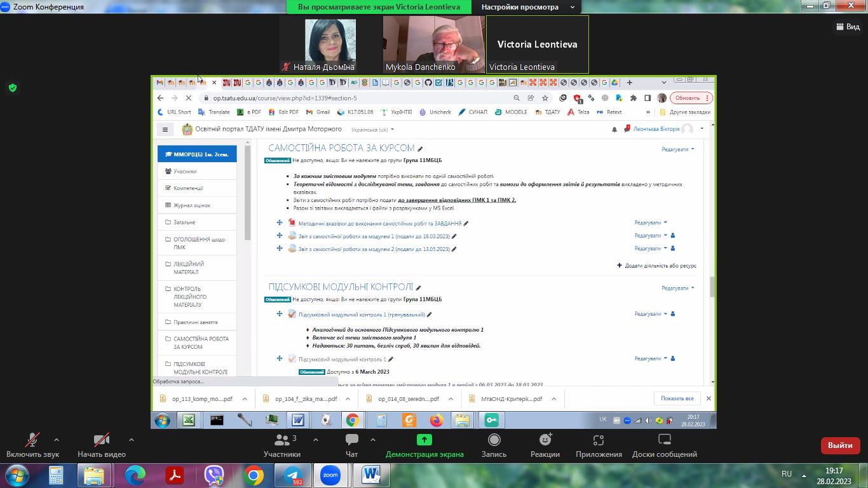Click Додати діяльність або ресурс
Image resolution: width=868 pixels, height=488 pixels.
[x=657, y=266]
